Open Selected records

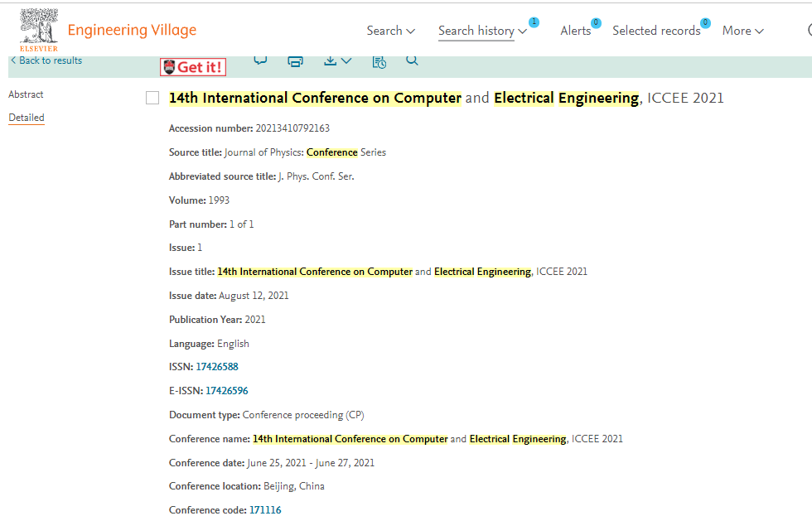pyautogui.click(x=656, y=31)
